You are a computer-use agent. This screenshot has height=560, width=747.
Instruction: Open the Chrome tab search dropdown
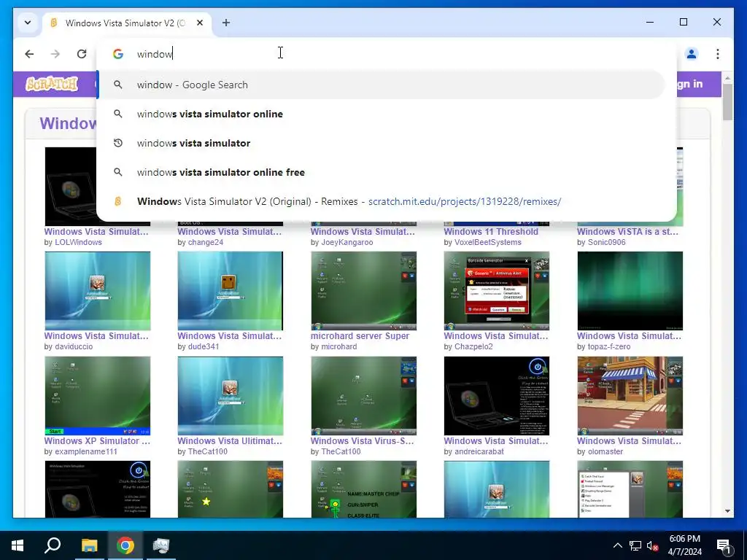(x=28, y=23)
